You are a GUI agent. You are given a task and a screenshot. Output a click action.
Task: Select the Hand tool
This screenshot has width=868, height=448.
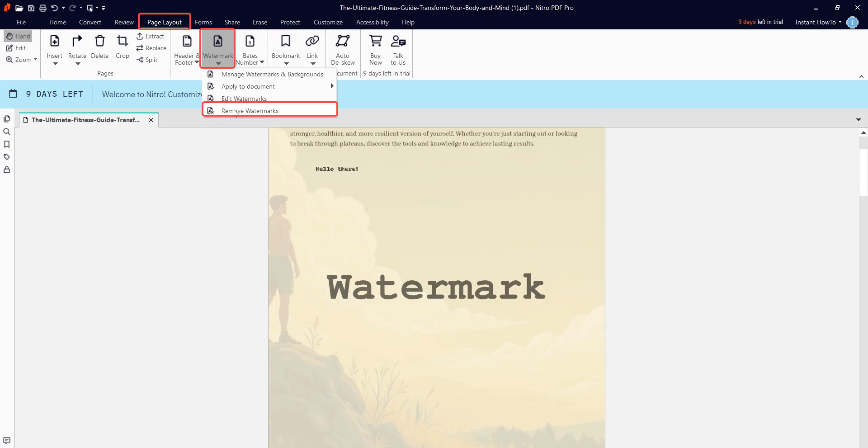tap(18, 36)
